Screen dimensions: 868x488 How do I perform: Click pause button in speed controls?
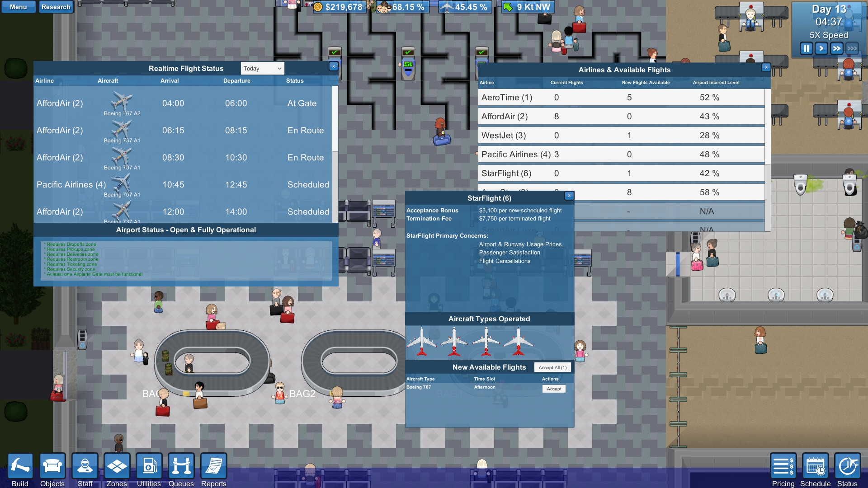pyautogui.click(x=806, y=49)
